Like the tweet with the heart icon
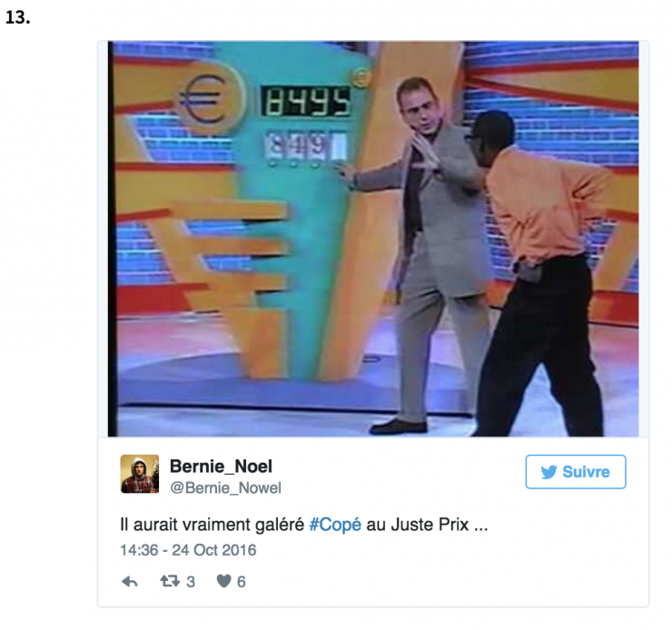This screenshot has width=672, height=630. [223, 581]
